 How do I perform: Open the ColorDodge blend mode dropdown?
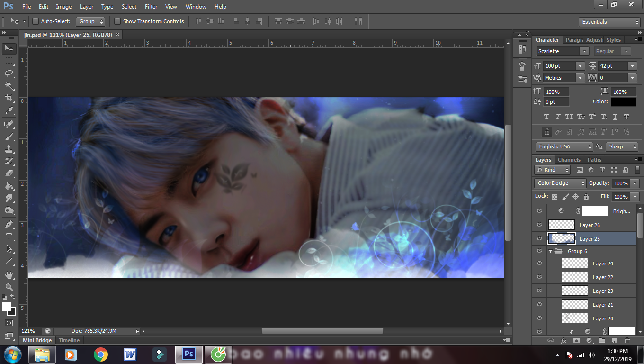(561, 183)
